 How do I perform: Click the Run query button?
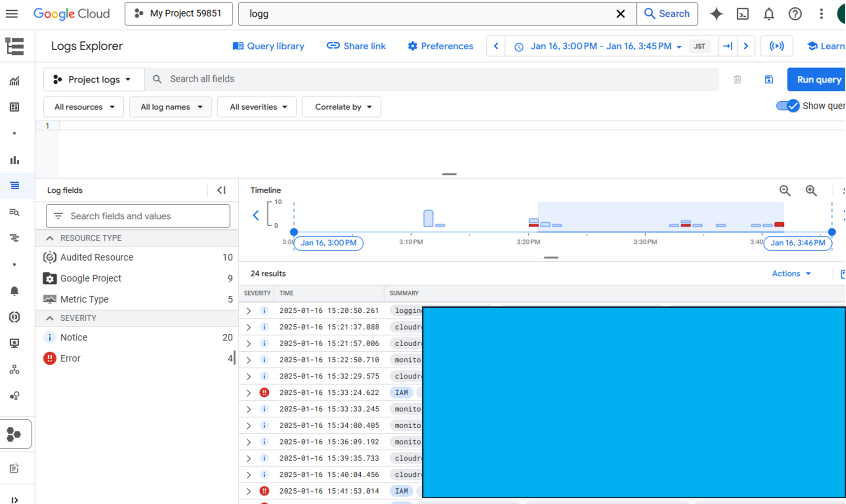[x=816, y=80]
